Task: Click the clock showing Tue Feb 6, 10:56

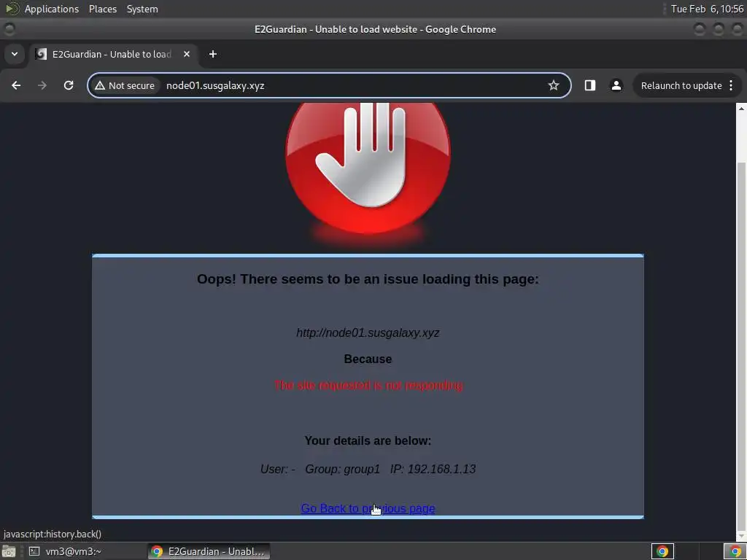Action: coord(707,9)
